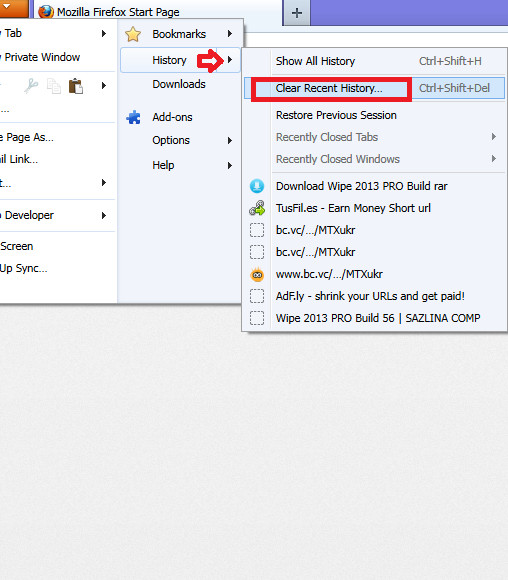Click the Page As... menu item
Screen dimensions: 508x580
point(57,137)
